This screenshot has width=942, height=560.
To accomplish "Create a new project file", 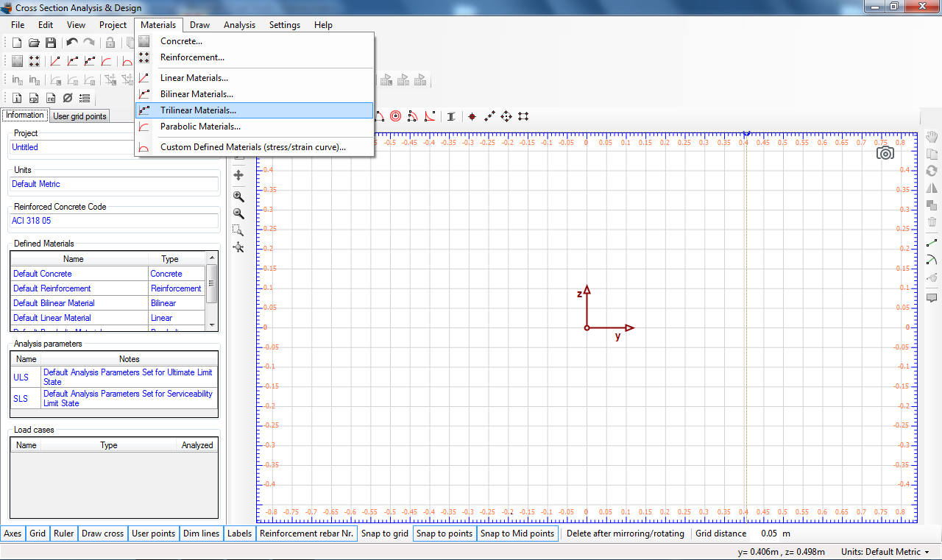I will (x=17, y=43).
